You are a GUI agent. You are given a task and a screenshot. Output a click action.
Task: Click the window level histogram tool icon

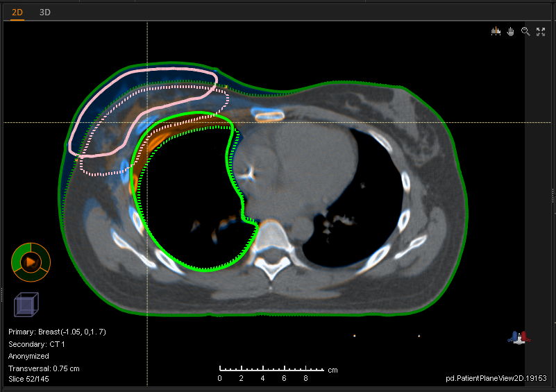point(496,32)
